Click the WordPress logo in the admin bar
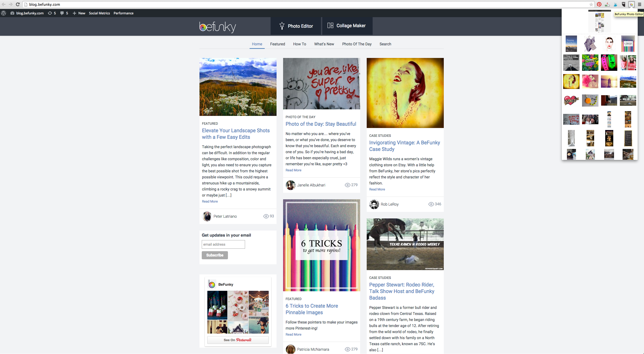This screenshot has height=354, width=644. pyautogui.click(x=4, y=13)
